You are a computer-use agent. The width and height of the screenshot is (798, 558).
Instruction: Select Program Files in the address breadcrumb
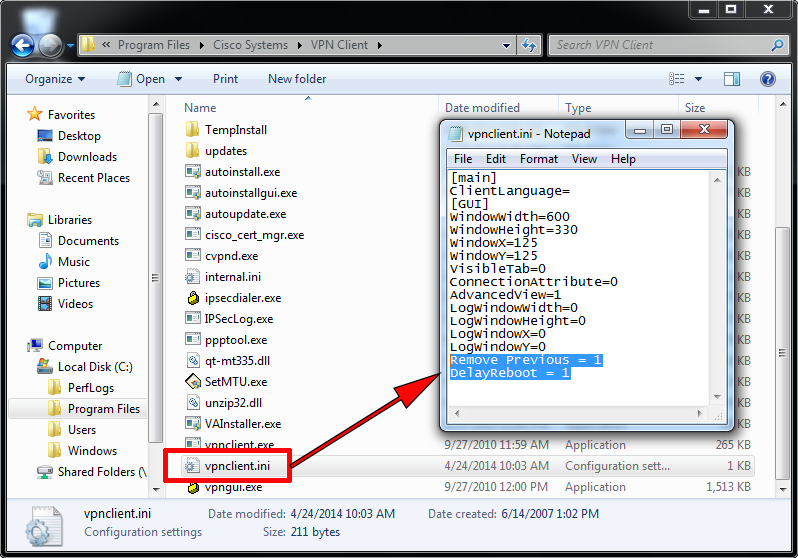tap(154, 45)
